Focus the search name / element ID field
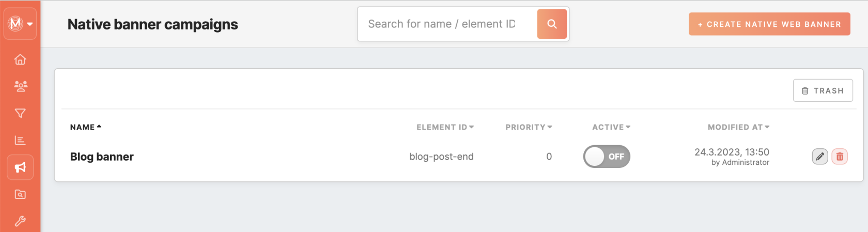Screen dimensions: 868x232 (x=447, y=24)
